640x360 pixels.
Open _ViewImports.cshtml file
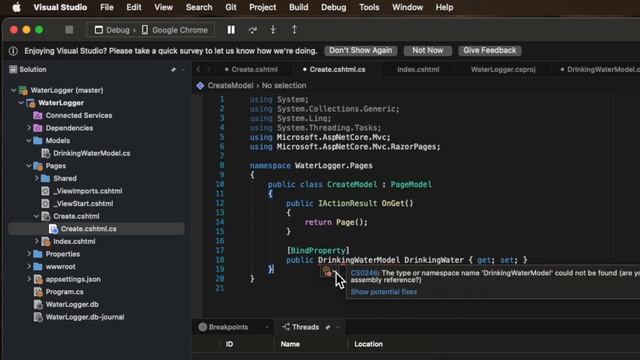(87, 191)
